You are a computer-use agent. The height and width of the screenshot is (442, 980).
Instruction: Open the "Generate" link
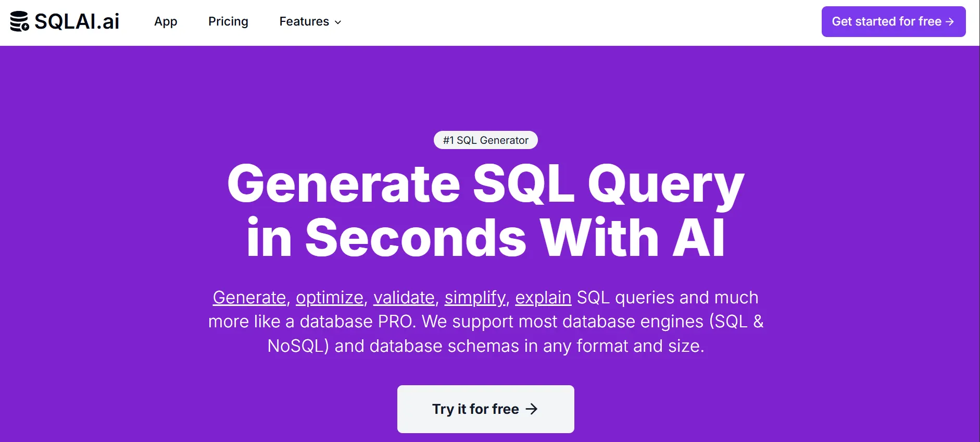click(249, 297)
